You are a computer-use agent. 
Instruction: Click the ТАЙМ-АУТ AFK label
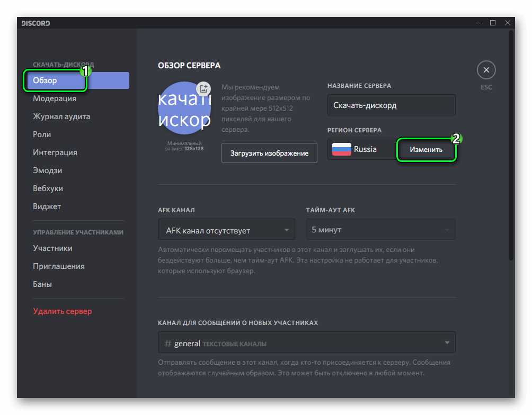(331, 210)
